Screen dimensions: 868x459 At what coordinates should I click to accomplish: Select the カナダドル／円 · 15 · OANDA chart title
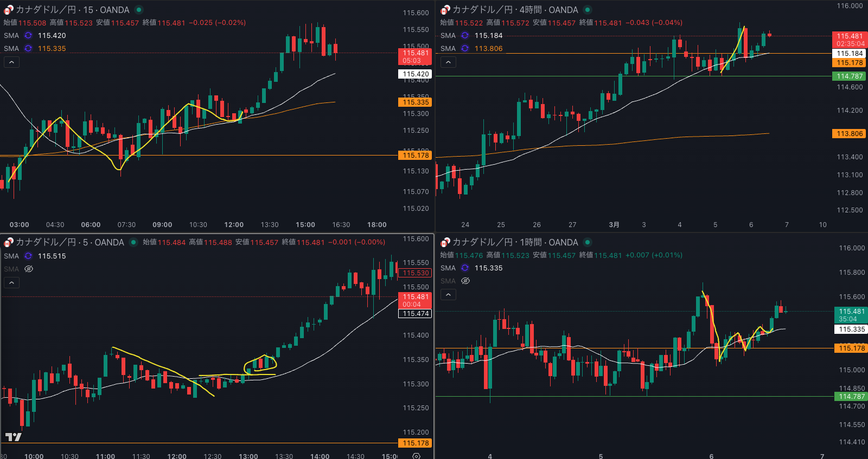tap(72, 10)
